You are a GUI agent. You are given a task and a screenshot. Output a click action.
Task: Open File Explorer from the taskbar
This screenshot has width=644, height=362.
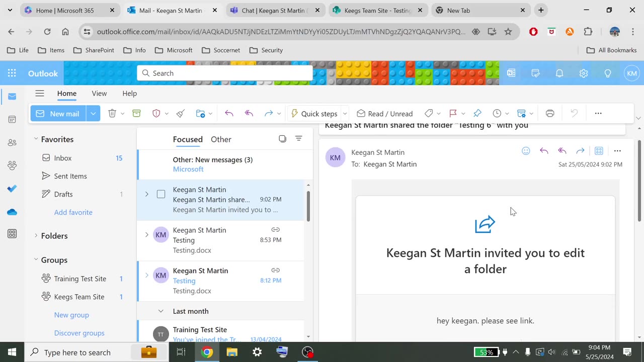[x=232, y=352]
